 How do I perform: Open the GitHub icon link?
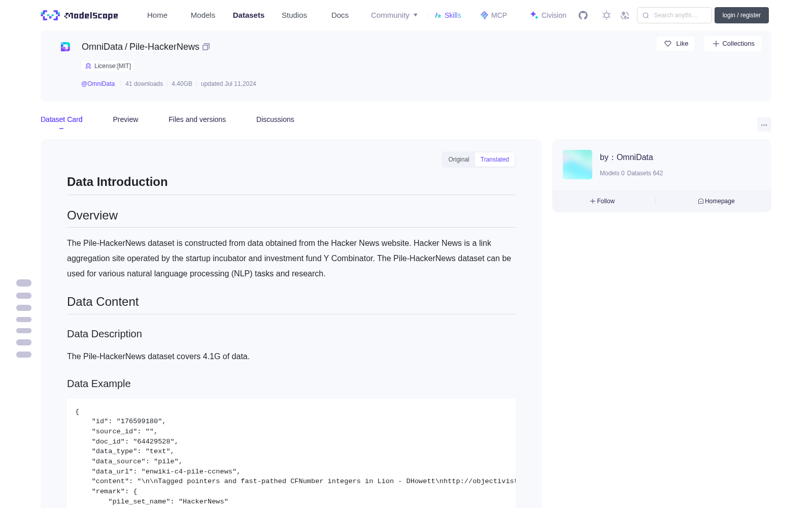pyautogui.click(x=583, y=15)
